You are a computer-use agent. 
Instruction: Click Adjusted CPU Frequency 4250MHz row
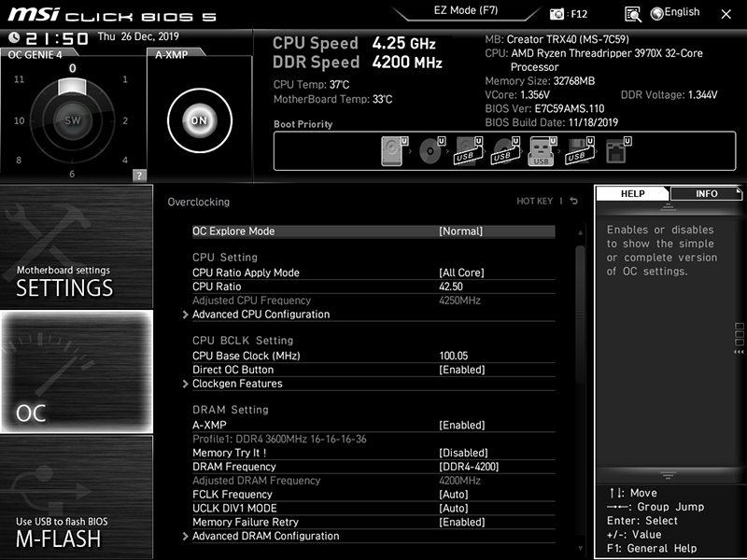[373, 301]
